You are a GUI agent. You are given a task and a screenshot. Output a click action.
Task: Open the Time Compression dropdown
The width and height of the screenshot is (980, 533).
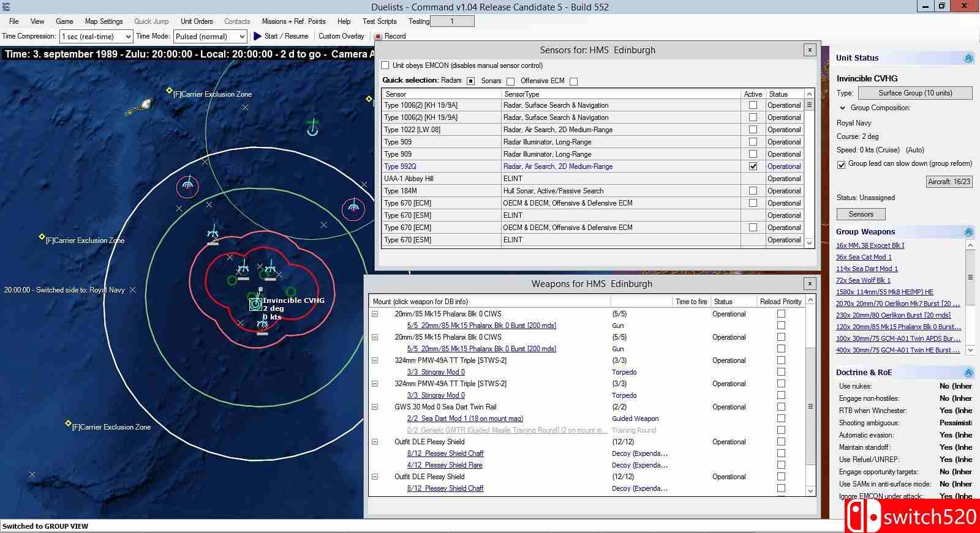[x=96, y=37]
